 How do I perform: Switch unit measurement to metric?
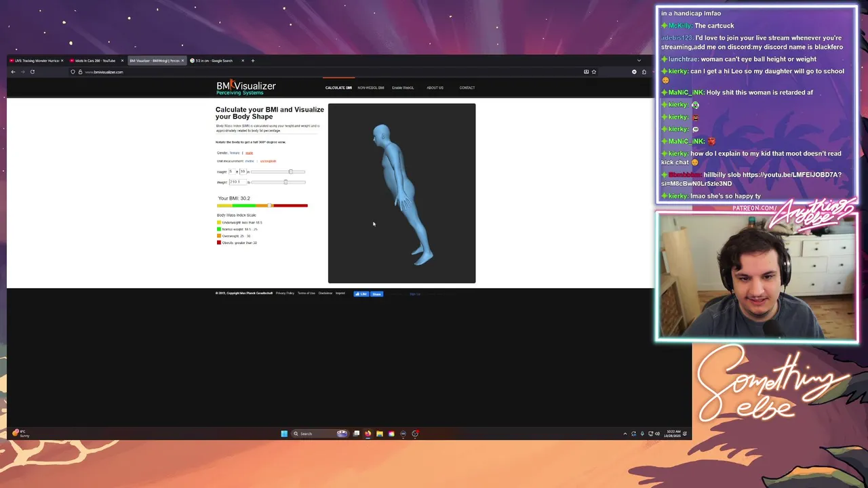pos(250,161)
